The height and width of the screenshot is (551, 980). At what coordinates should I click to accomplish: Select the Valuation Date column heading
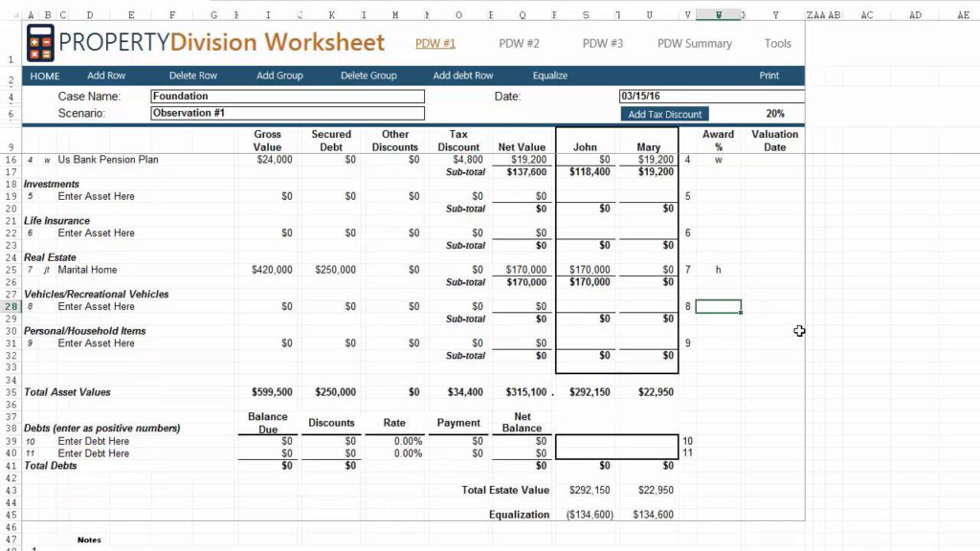click(775, 141)
